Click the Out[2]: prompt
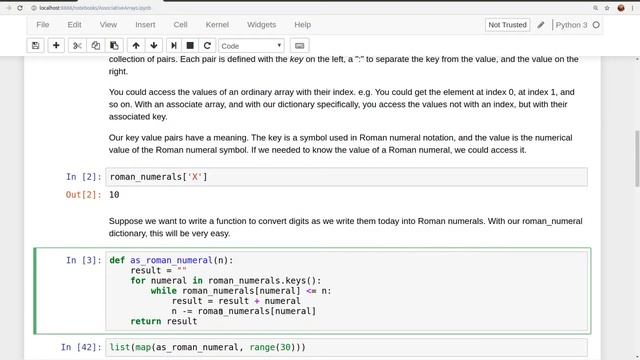 (x=84, y=195)
